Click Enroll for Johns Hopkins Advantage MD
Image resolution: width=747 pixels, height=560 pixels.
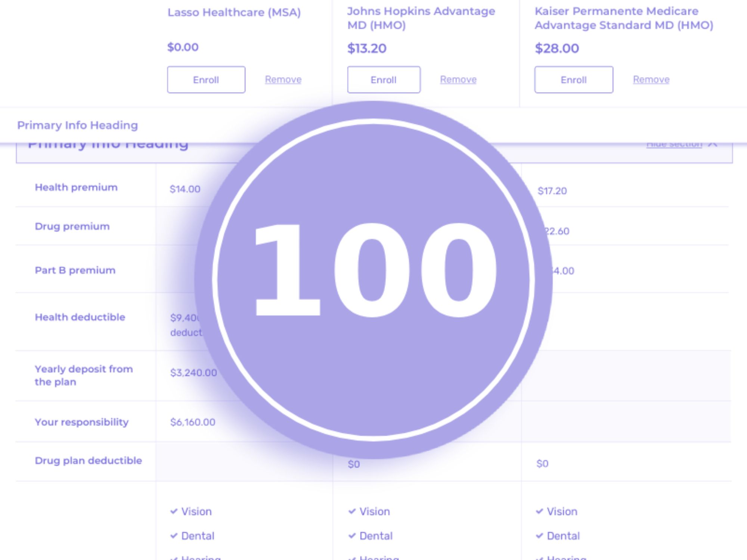[384, 80]
